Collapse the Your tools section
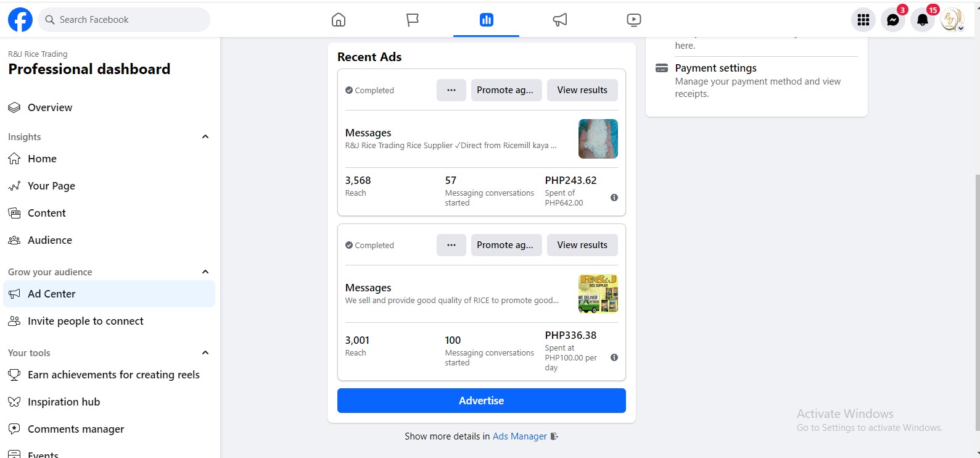Image resolution: width=980 pixels, height=458 pixels. pyautogui.click(x=205, y=352)
